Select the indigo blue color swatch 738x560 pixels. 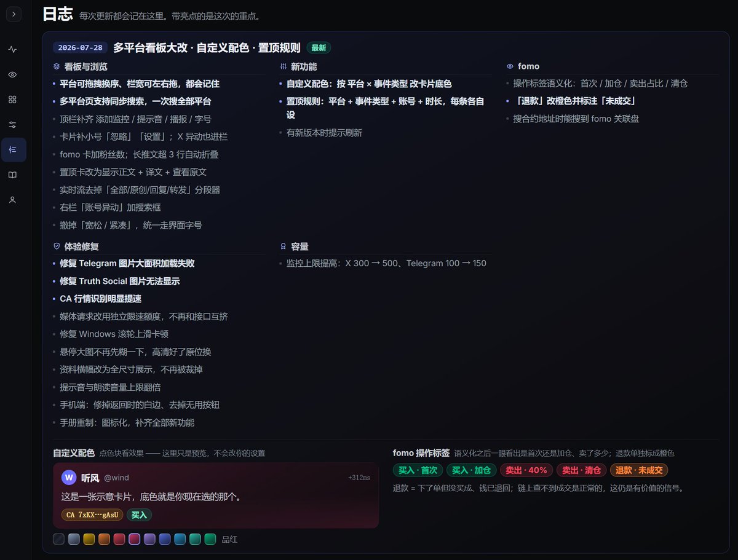pyautogui.click(x=165, y=539)
